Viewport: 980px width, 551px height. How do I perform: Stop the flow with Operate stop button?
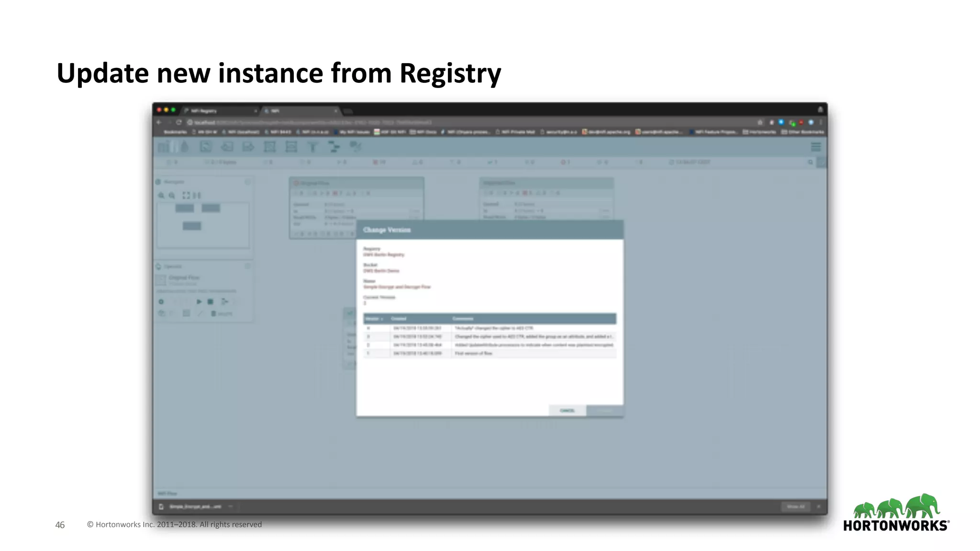pyautogui.click(x=210, y=302)
